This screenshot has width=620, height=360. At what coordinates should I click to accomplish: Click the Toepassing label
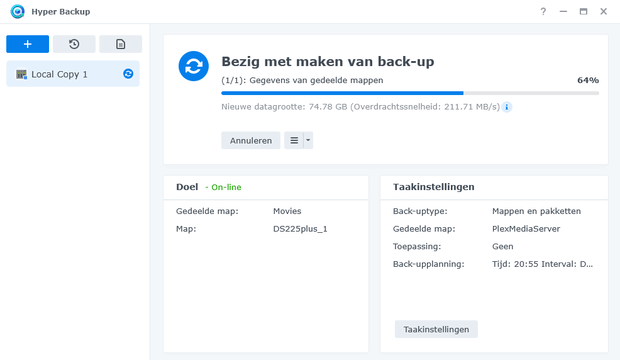coord(417,246)
